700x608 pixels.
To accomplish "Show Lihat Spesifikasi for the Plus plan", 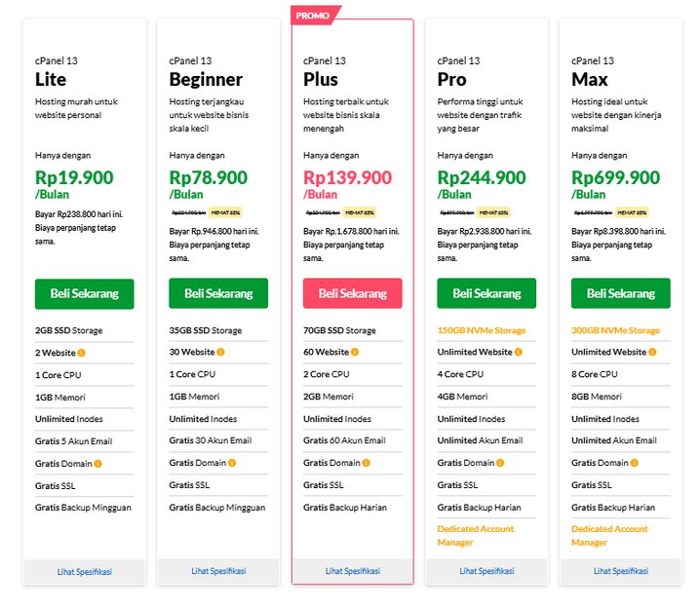I will click(x=352, y=571).
